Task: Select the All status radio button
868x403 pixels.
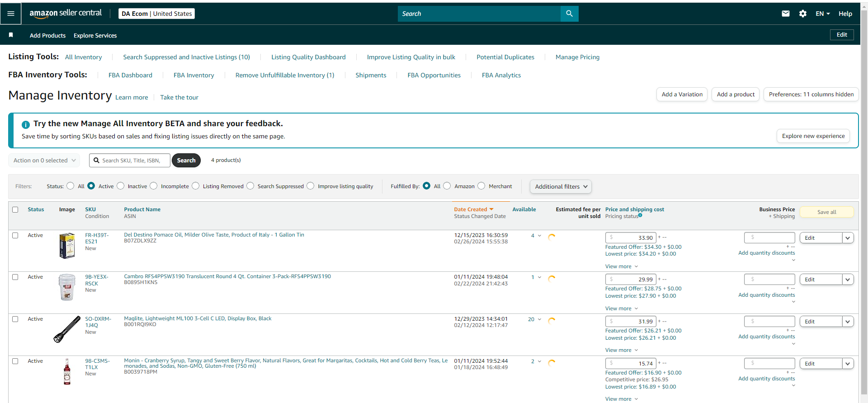Action: point(71,186)
